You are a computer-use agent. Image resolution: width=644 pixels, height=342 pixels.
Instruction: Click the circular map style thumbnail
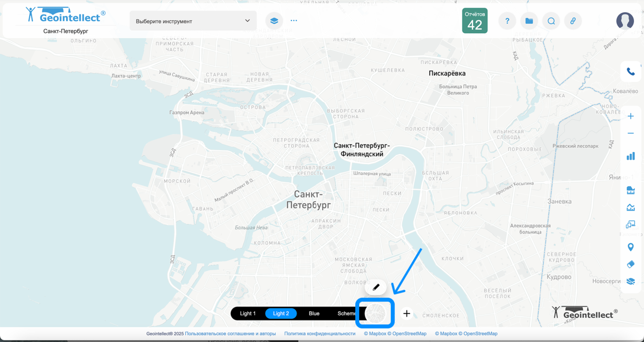coord(375,313)
